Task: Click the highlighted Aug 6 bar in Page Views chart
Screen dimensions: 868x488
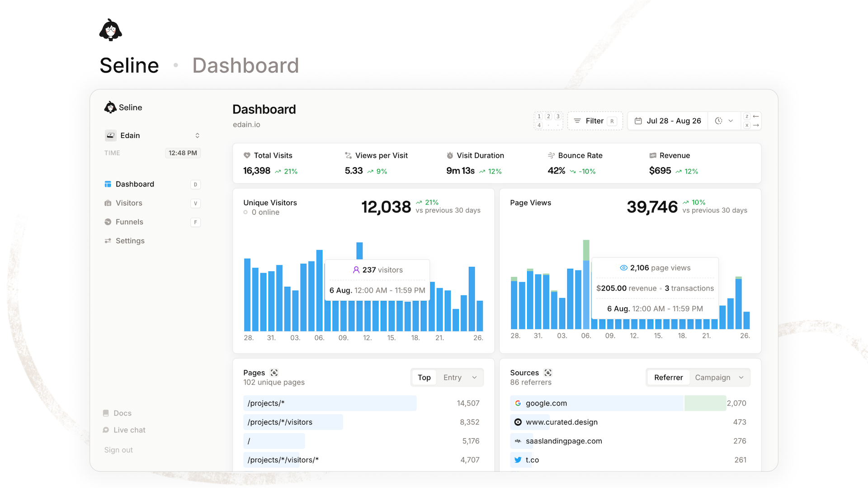Action: point(586,285)
